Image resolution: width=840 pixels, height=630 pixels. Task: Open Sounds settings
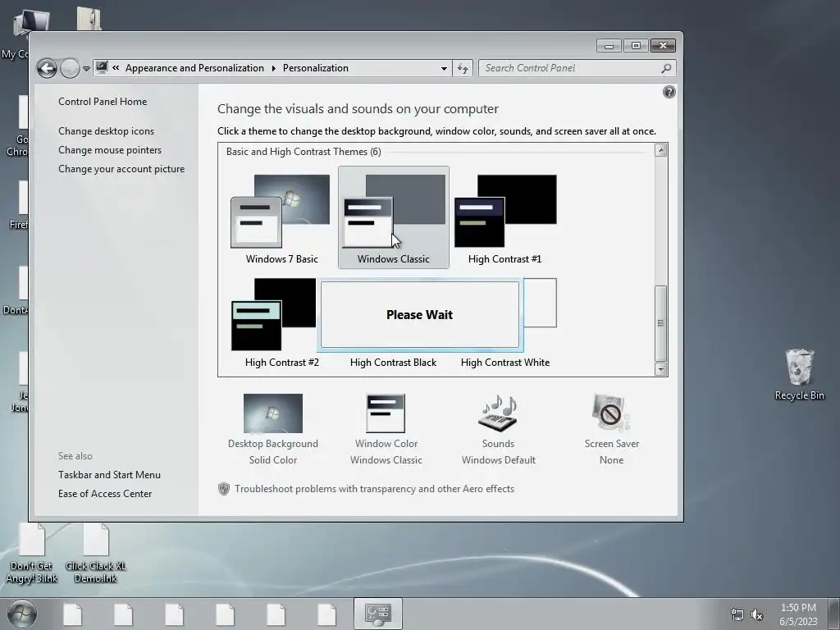[498, 429]
